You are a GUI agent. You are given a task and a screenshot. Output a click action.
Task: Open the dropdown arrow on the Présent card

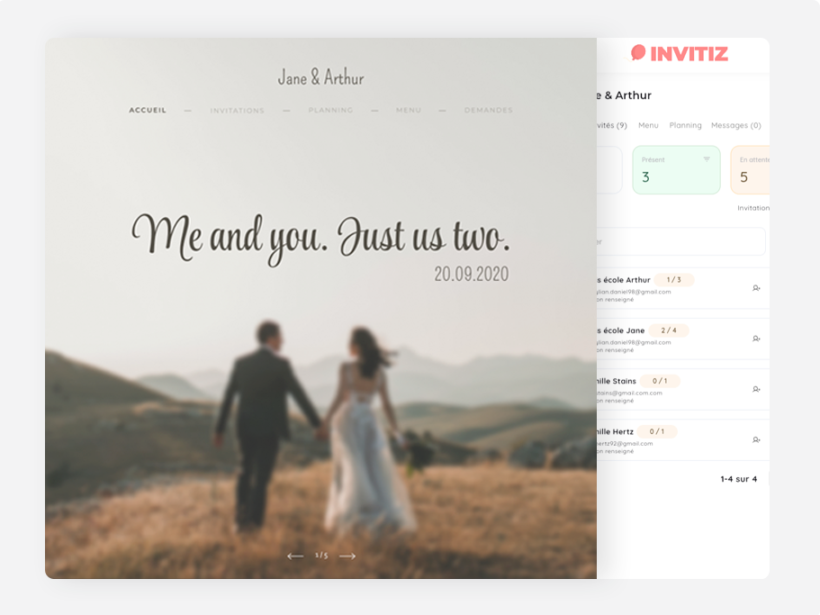pos(707,159)
